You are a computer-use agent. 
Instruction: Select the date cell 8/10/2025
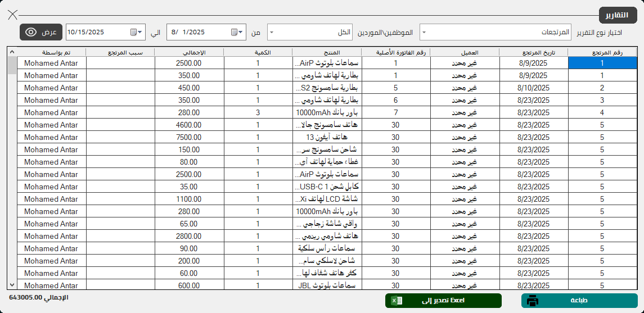pyautogui.click(x=534, y=87)
